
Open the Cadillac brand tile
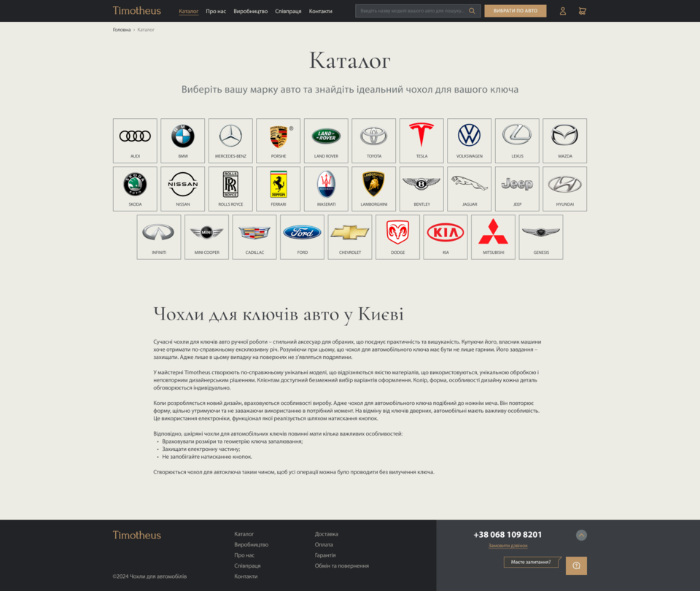pos(254,237)
